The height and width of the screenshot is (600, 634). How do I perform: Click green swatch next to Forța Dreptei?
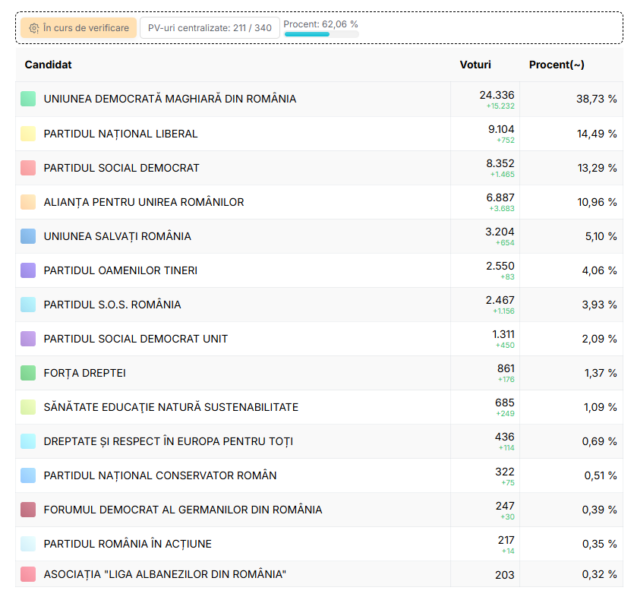[28, 373]
